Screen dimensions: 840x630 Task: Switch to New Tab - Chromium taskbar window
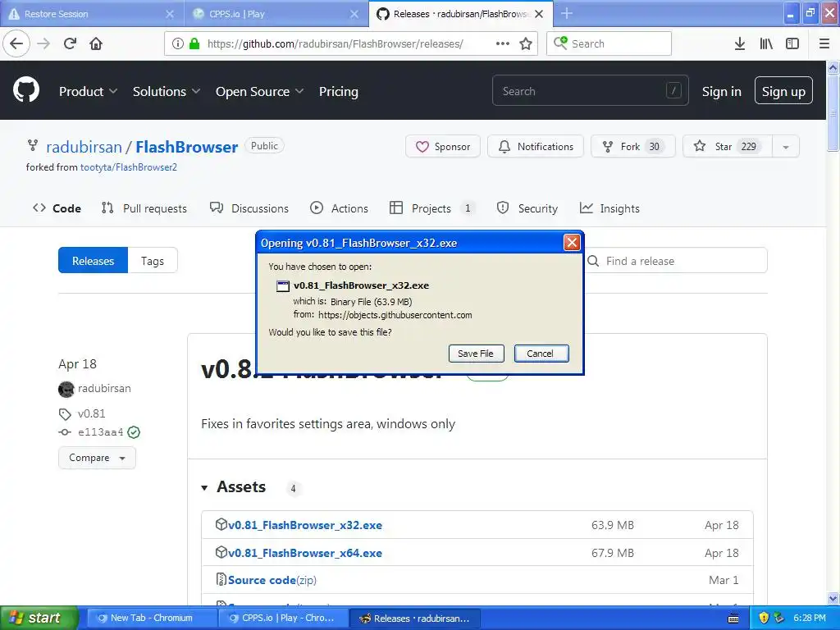[x=152, y=618]
